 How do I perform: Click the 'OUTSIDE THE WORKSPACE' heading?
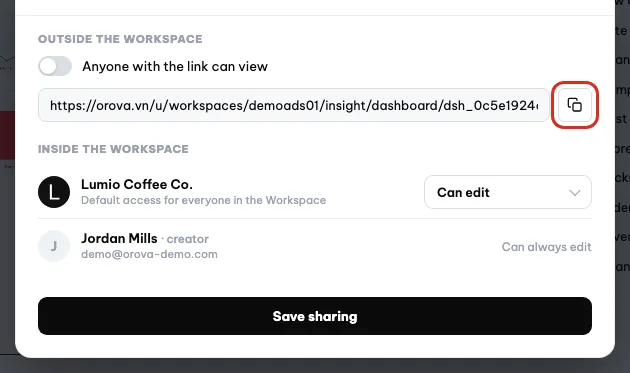coord(120,39)
